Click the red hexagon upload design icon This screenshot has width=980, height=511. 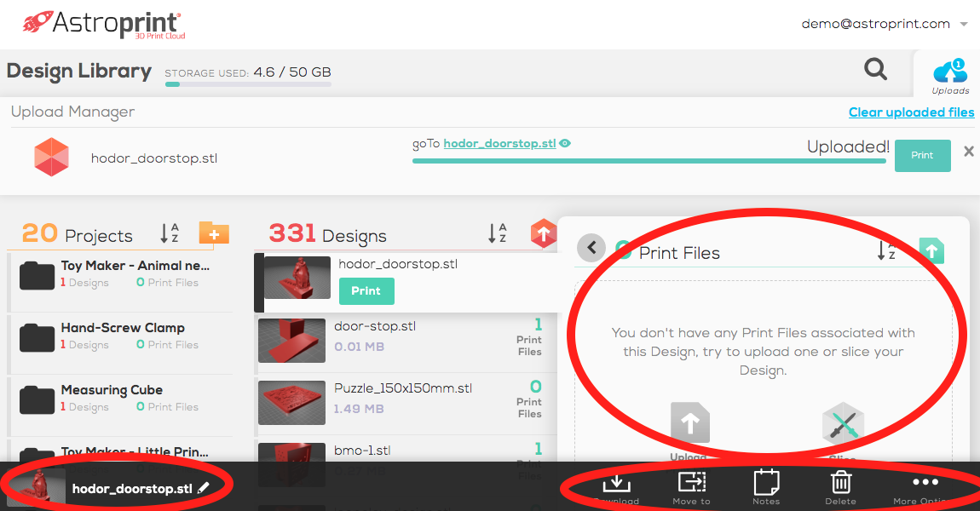[x=543, y=233]
